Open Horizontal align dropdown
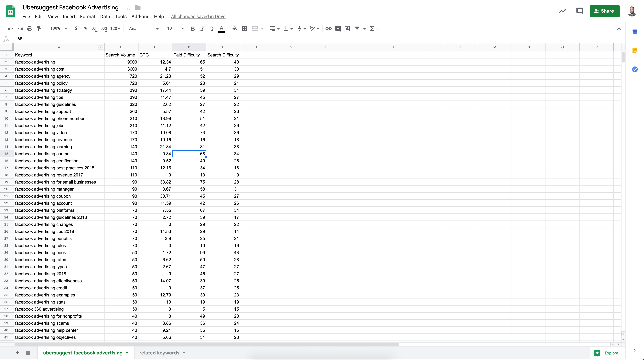Screen dimensions: 644x360 (275, 29)
